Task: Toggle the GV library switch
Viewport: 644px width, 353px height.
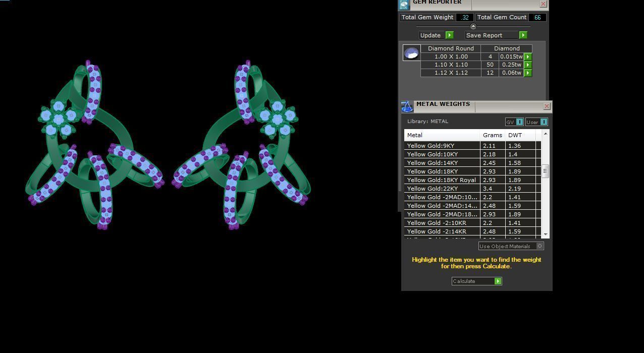Action: click(x=519, y=122)
